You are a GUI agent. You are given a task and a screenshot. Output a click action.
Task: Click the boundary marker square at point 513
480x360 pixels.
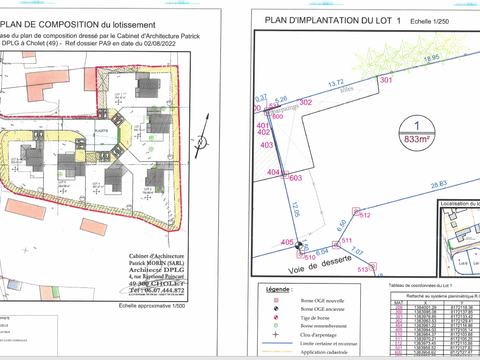pyautogui.click(x=373, y=266)
